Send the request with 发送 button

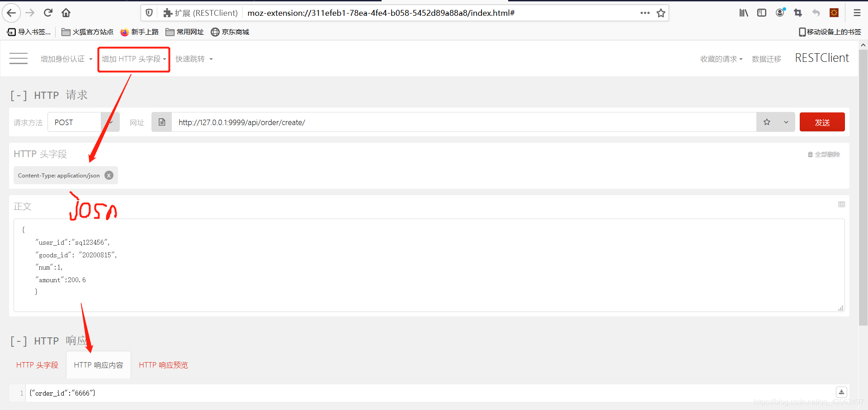(822, 122)
